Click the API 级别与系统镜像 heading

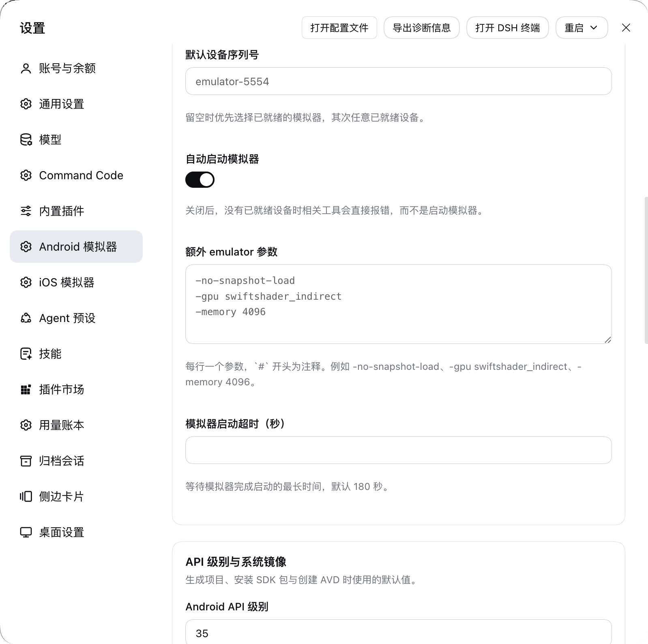tap(236, 562)
